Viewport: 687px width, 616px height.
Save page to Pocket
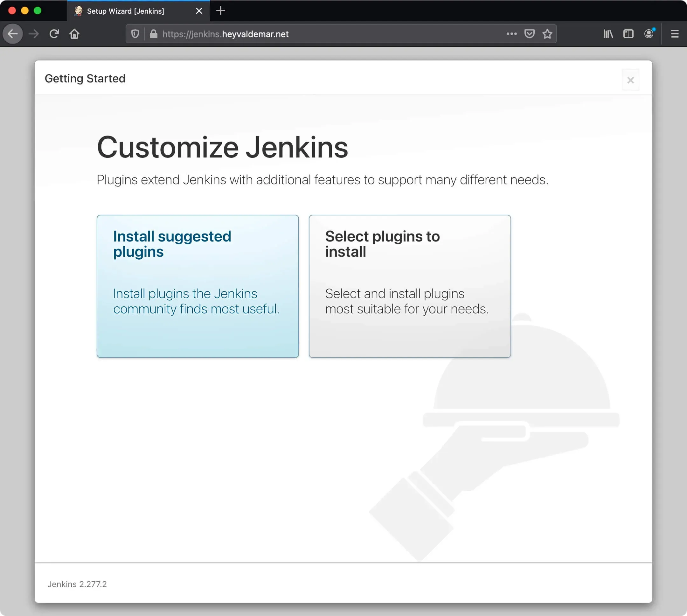click(529, 34)
